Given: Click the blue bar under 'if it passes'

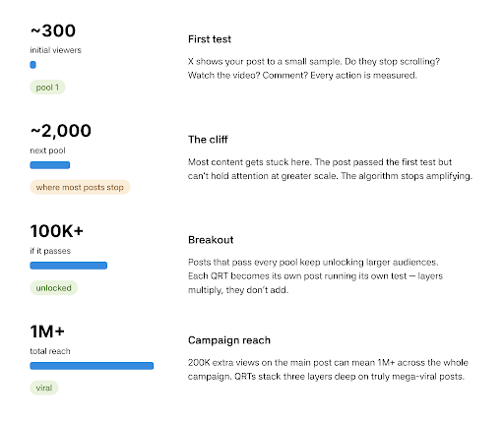Looking at the screenshot, I should click(x=69, y=266).
